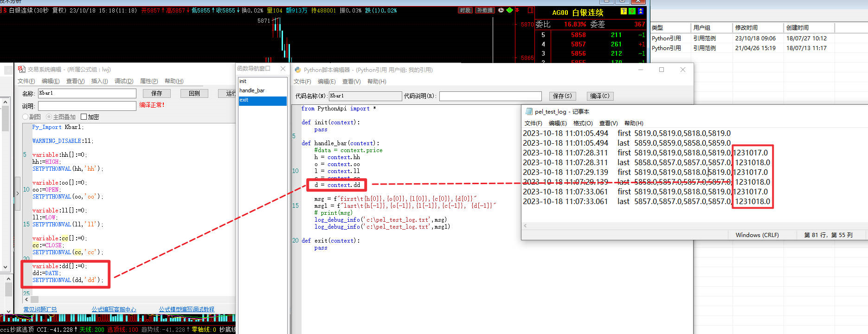Select the row modified 23/10/18 09:06

[759, 39]
